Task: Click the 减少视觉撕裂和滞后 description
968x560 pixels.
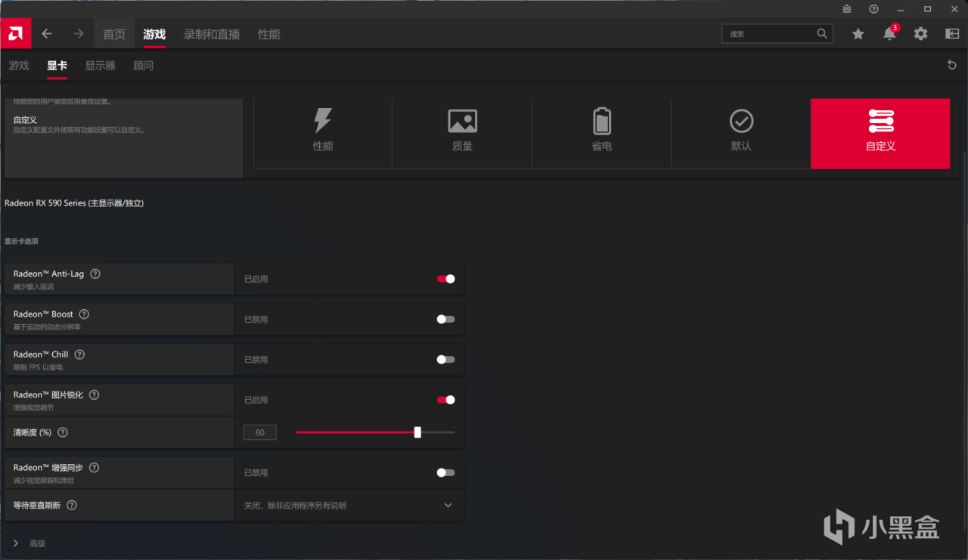Action: [x=44, y=481]
